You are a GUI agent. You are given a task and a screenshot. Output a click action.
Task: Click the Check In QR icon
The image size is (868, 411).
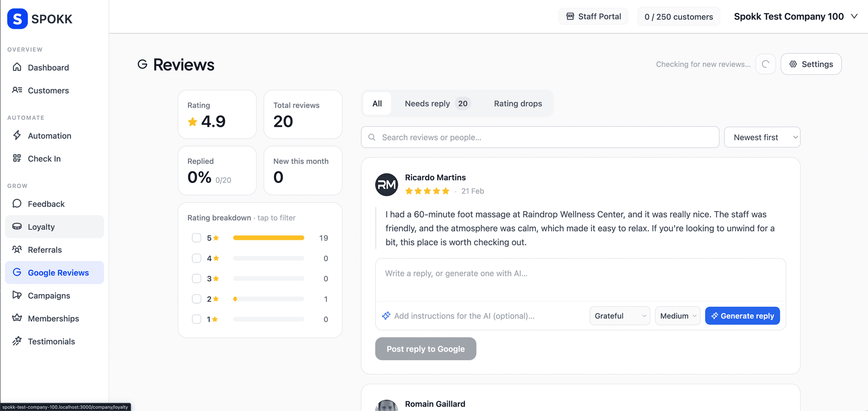click(x=17, y=158)
